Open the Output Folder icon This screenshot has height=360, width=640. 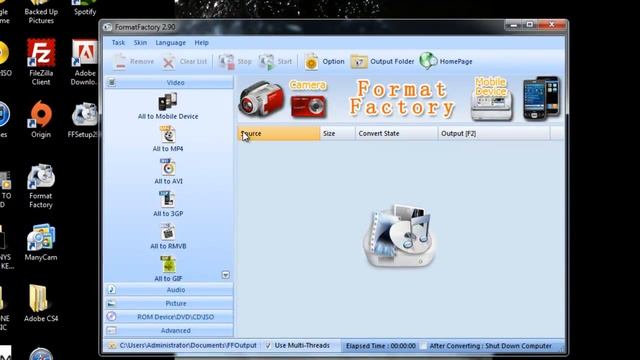(x=359, y=62)
